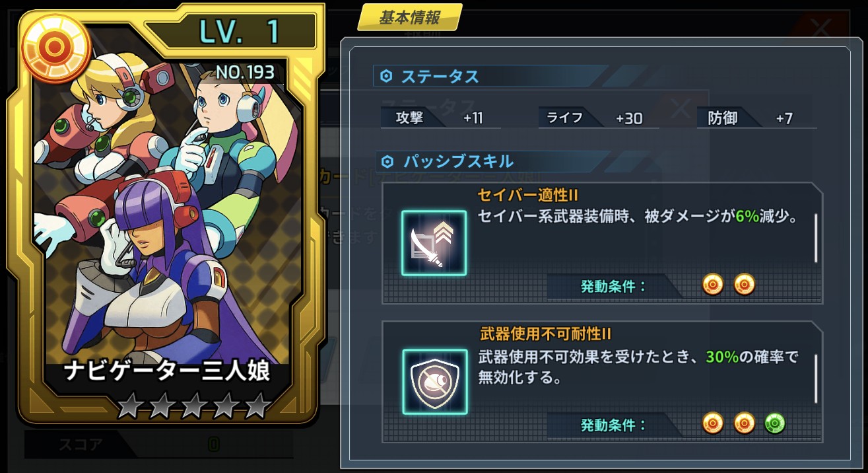Select the green activation condition orb
Screen dimensions: 868x473
pos(775,423)
